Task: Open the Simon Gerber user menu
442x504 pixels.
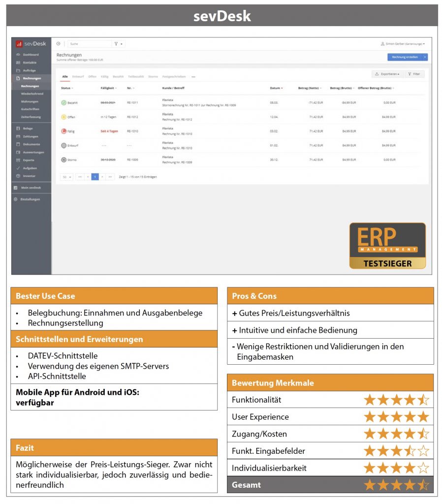Action: tap(403, 44)
